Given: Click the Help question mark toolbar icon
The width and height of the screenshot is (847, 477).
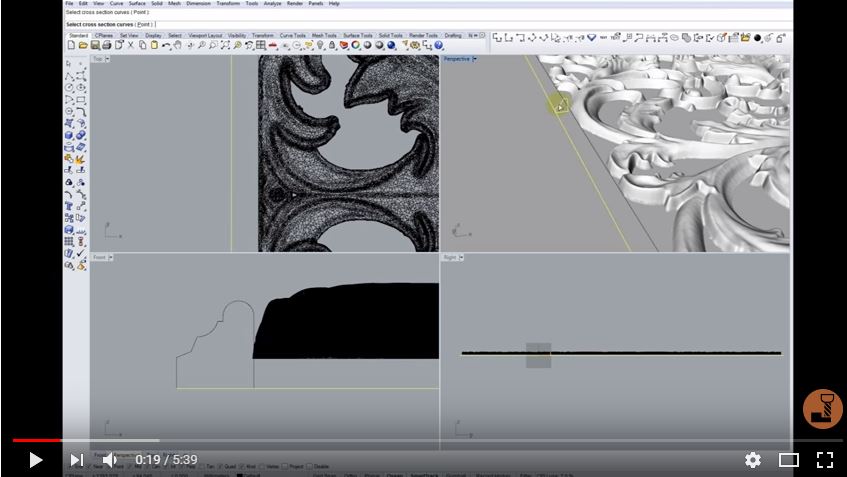Looking at the screenshot, I should [439, 45].
